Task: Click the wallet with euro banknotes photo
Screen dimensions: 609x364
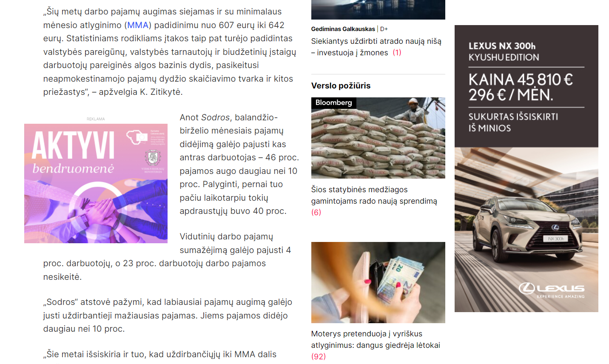Action: click(378, 282)
